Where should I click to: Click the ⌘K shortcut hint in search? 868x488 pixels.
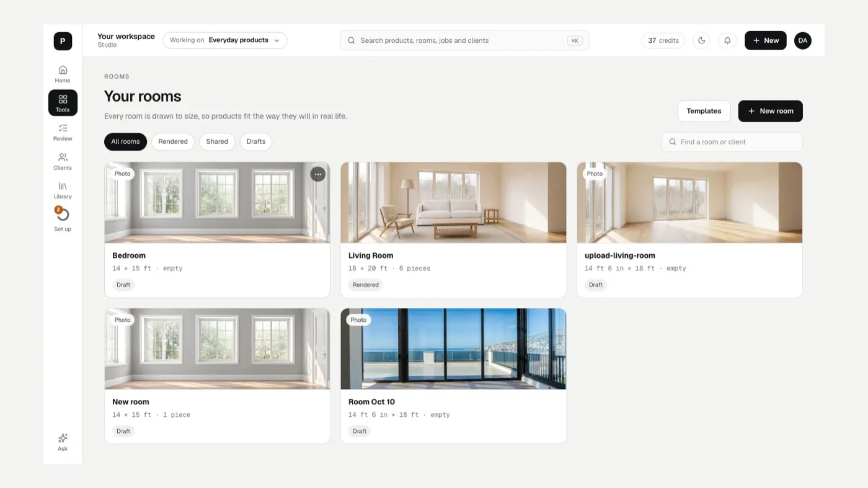[575, 40]
